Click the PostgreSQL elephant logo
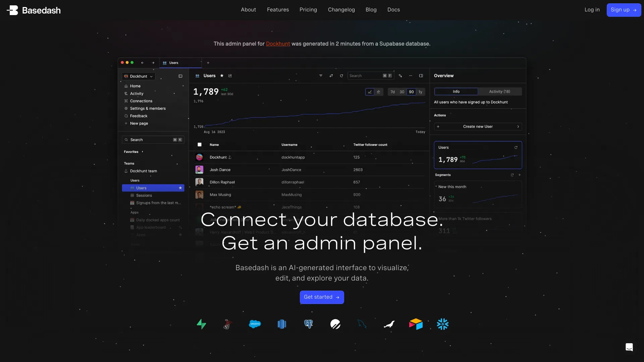This screenshot has height=362, width=644. coord(309,324)
